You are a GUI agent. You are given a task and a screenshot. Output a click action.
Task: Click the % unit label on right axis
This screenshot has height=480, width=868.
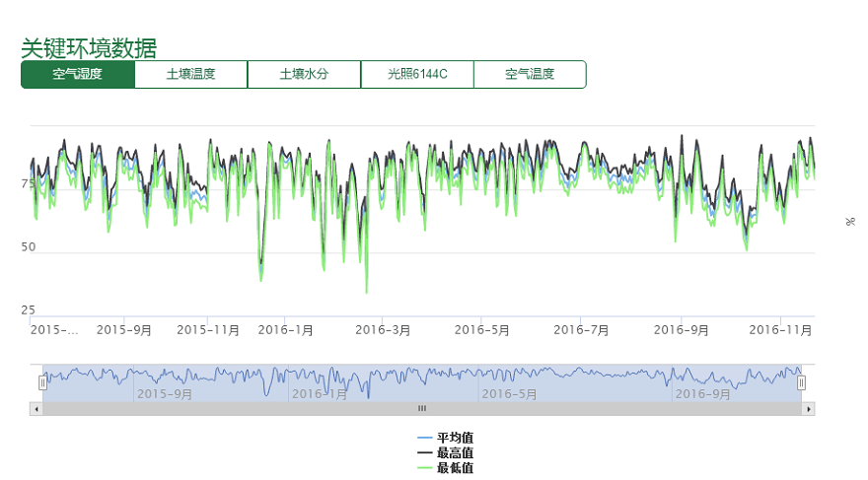point(849,221)
